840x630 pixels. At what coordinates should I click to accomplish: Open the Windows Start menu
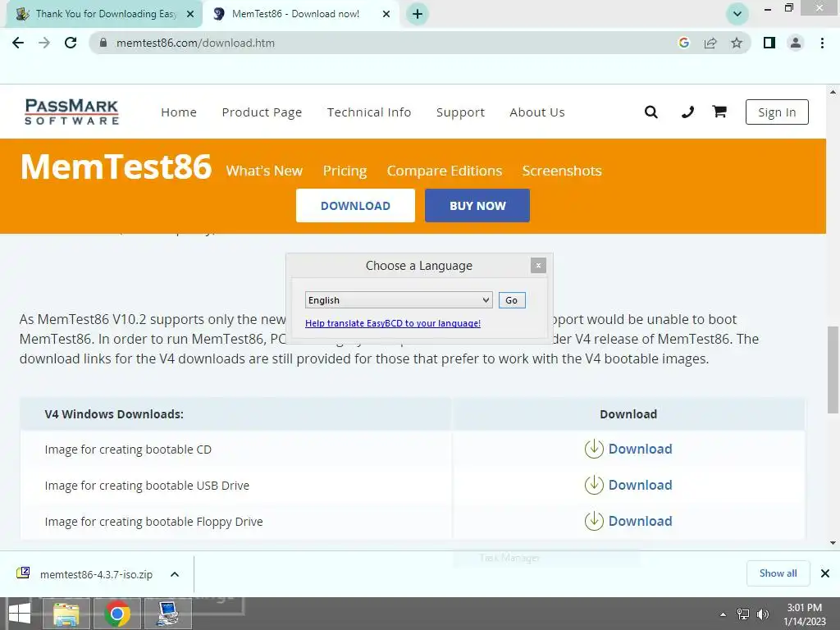tap(20, 614)
